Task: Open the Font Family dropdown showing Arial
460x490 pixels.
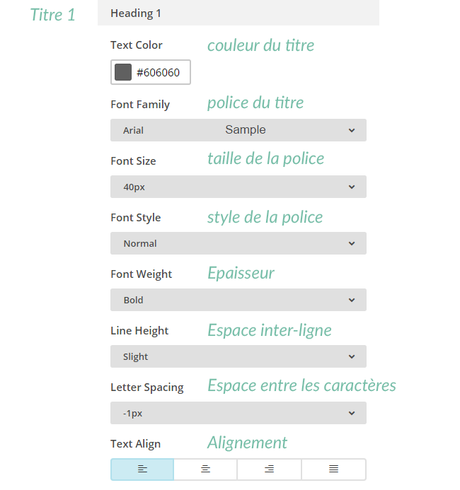Action: (x=238, y=130)
